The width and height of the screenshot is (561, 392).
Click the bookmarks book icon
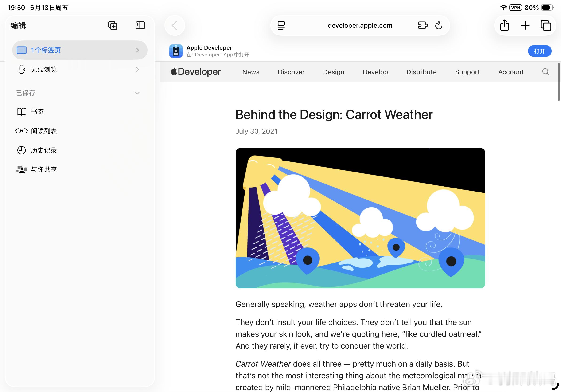[x=22, y=112]
